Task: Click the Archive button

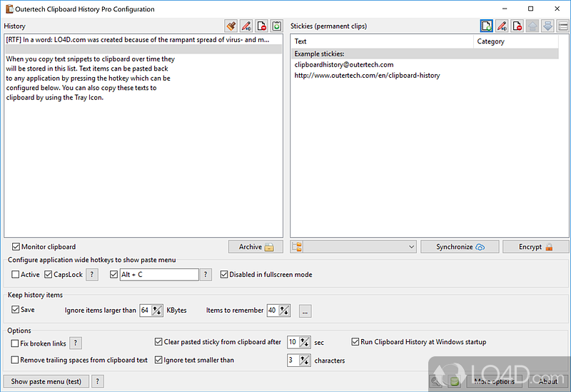Action: [x=256, y=246]
